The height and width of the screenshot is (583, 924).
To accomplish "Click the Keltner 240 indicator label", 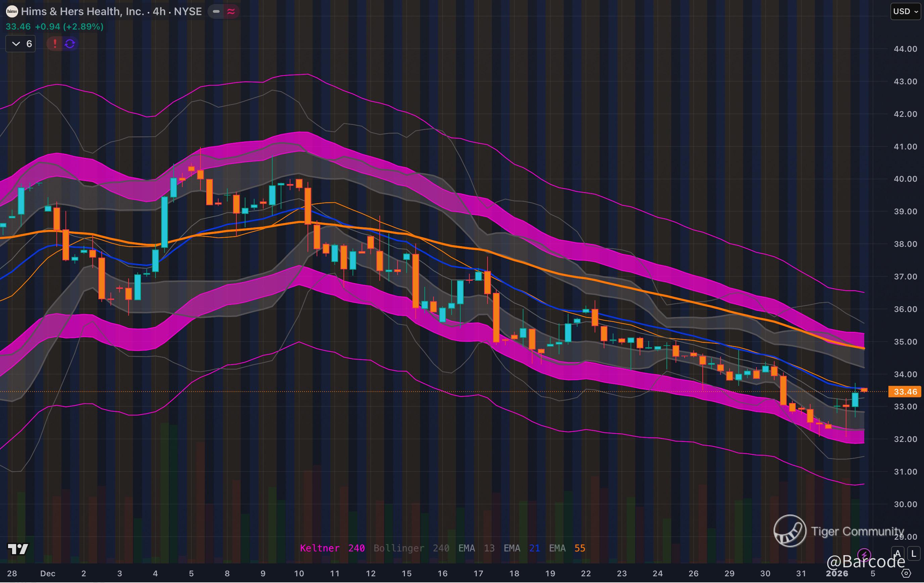I will tap(332, 548).
